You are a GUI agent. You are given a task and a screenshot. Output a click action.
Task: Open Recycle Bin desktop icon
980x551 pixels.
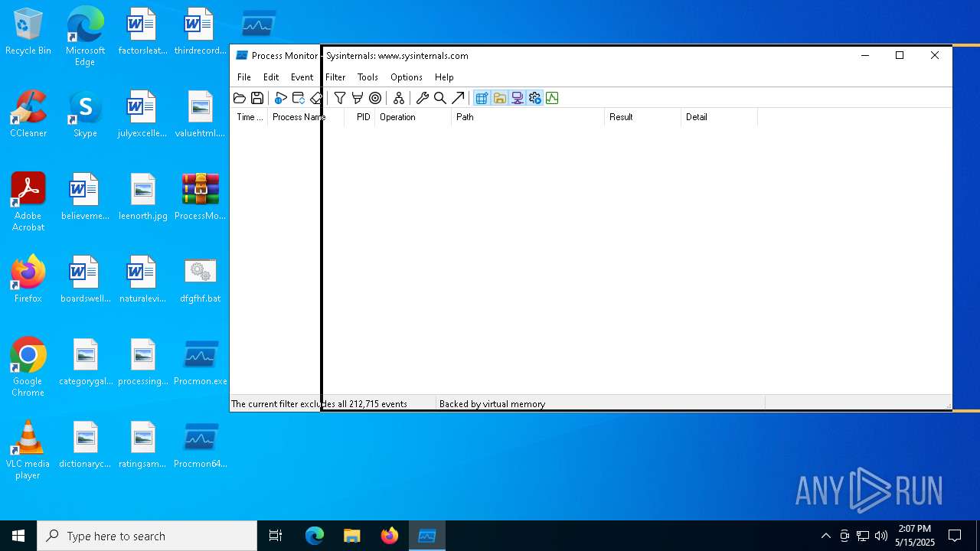click(28, 32)
